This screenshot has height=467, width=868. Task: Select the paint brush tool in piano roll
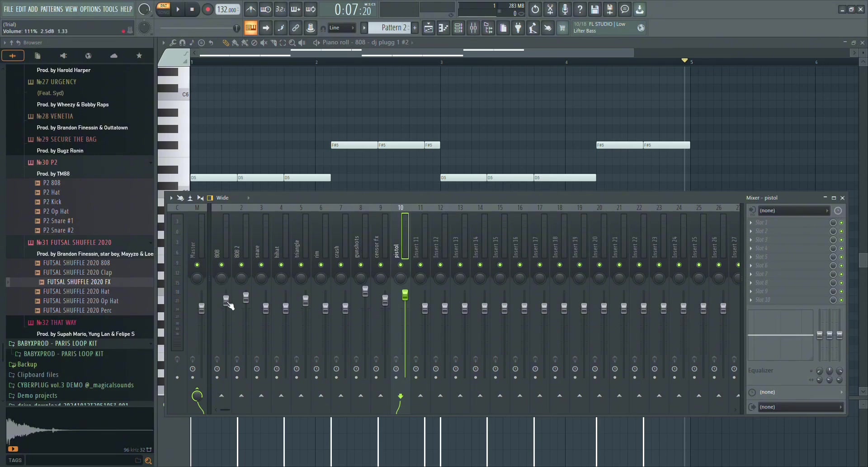pyautogui.click(x=235, y=43)
